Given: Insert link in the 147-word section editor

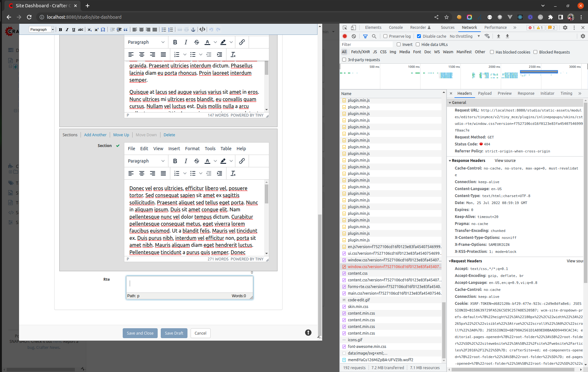Looking at the screenshot, I should pos(242,42).
